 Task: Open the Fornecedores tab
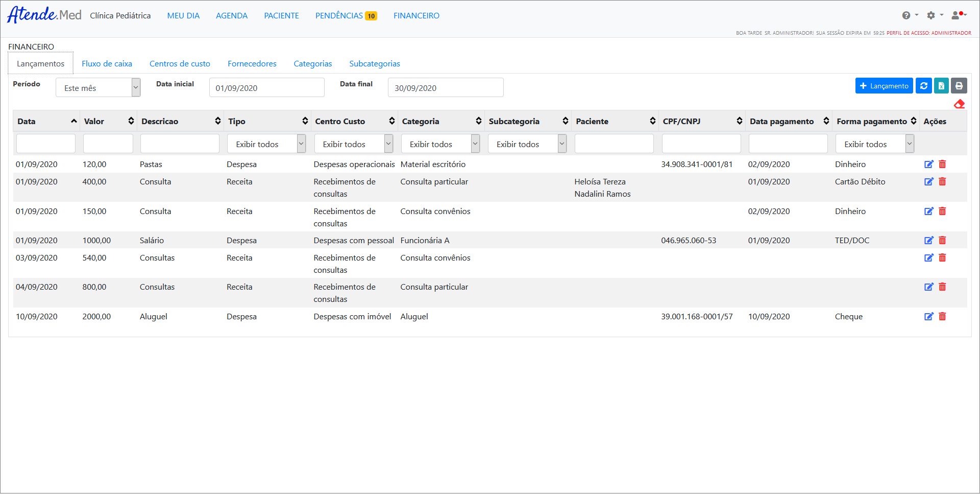coord(252,64)
